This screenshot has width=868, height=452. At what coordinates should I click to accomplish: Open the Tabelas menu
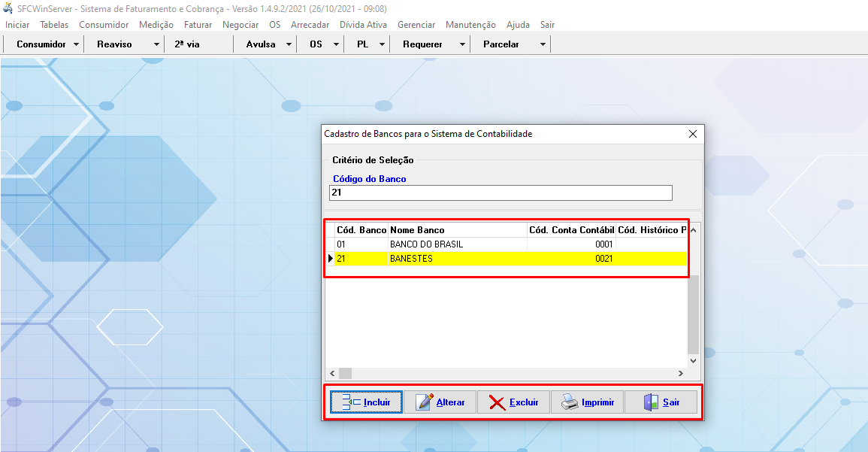(54, 25)
